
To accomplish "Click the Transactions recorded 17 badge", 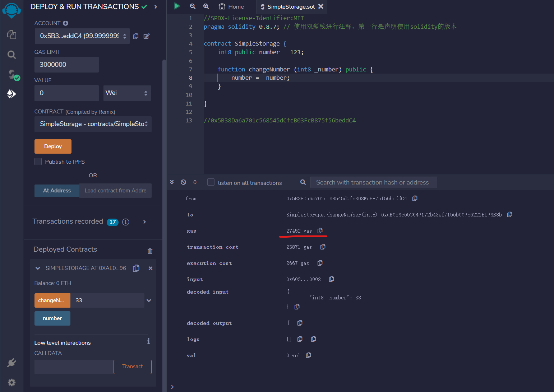I will (112, 222).
